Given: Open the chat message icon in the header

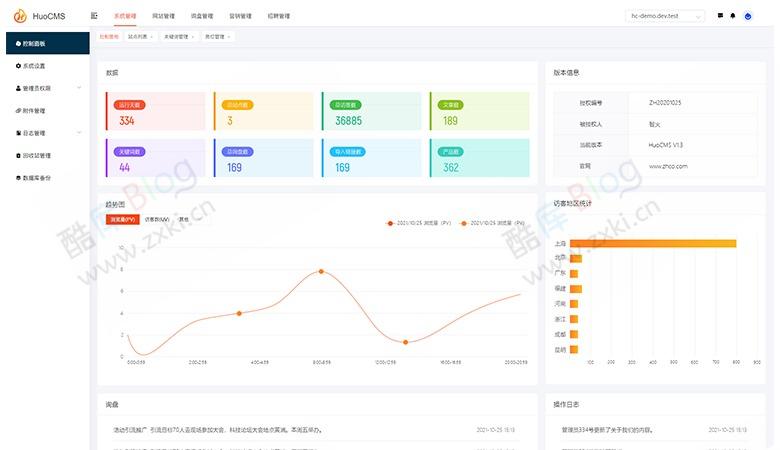Looking at the screenshot, I should click(720, 16).
